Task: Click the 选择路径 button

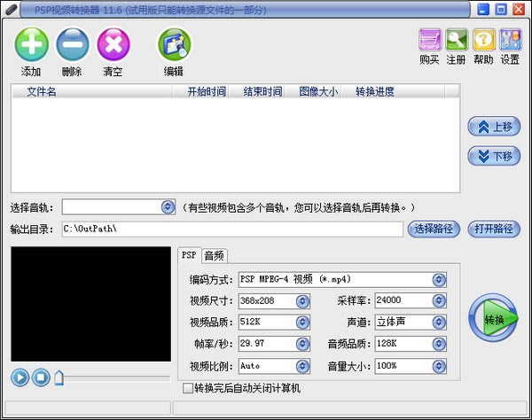Action: (x=434, y=229)
